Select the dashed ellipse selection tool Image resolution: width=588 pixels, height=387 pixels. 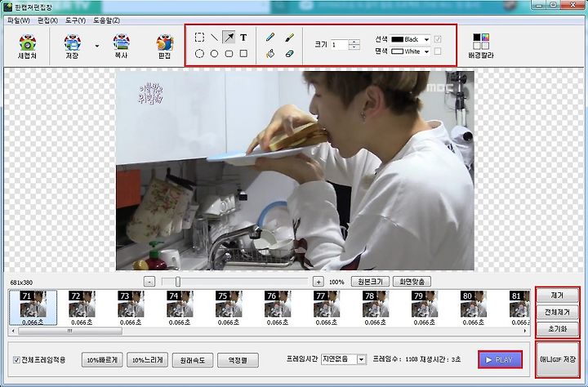click(x=199, y=54)
